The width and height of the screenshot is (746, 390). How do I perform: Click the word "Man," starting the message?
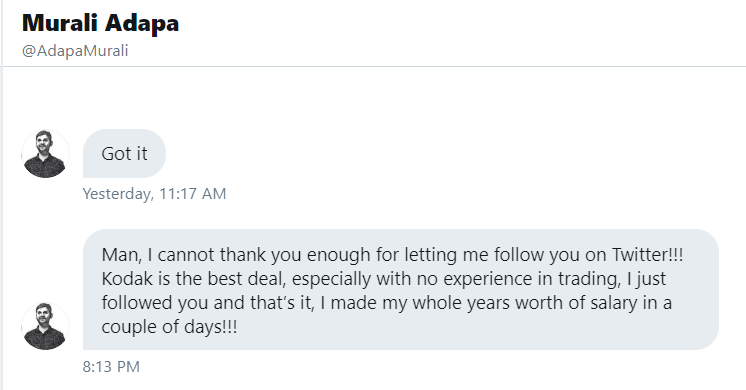[121, 255]
